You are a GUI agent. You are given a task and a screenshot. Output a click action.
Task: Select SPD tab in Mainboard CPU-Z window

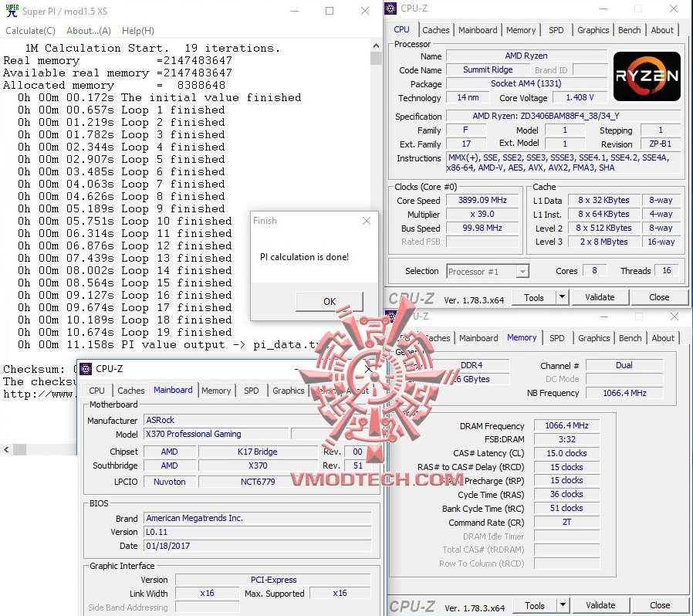coord(252,391)
